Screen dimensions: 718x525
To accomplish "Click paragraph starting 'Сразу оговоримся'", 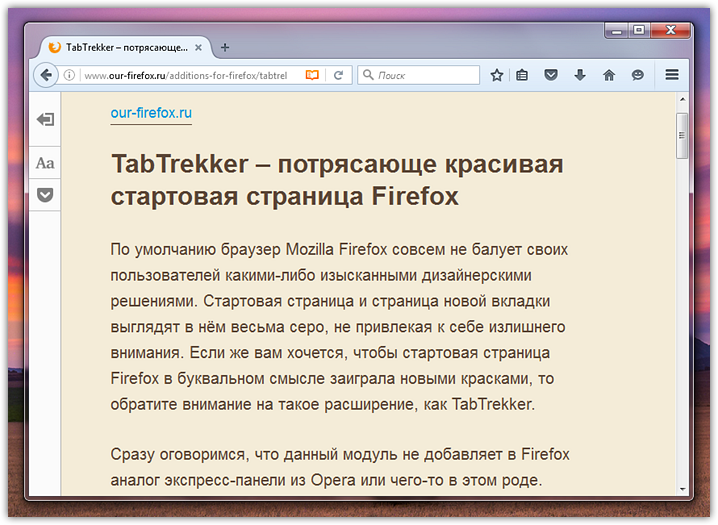I will click(340, 467).
